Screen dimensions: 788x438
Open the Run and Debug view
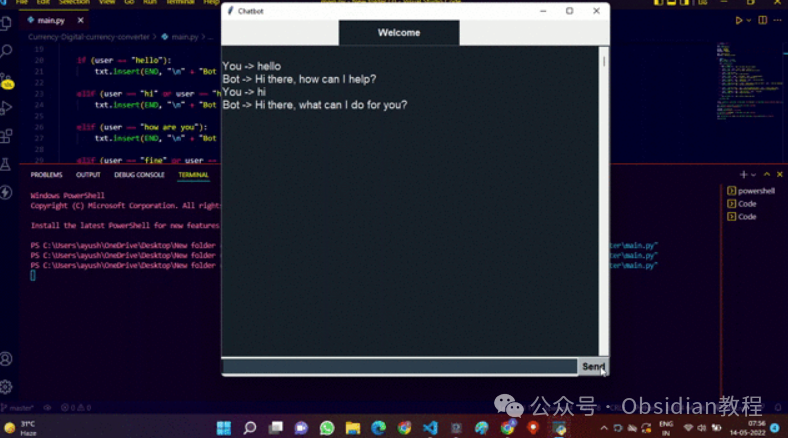point(6,107)
